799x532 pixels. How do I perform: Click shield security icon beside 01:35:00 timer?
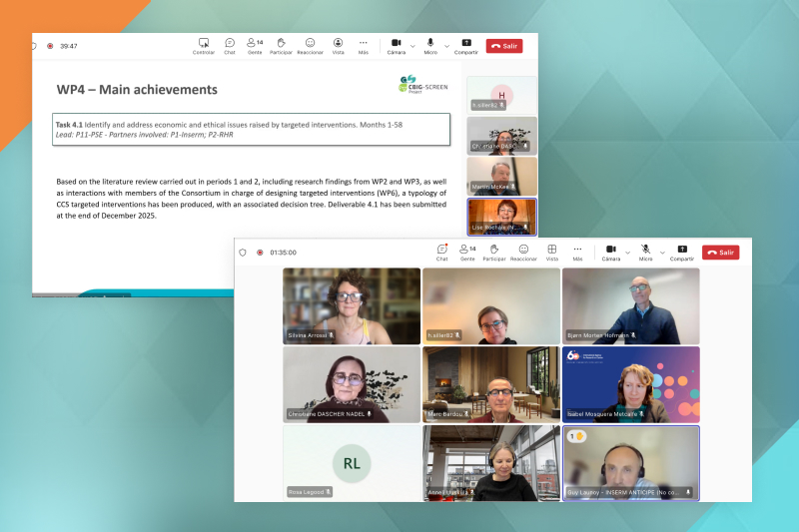(x=242, y=253)
